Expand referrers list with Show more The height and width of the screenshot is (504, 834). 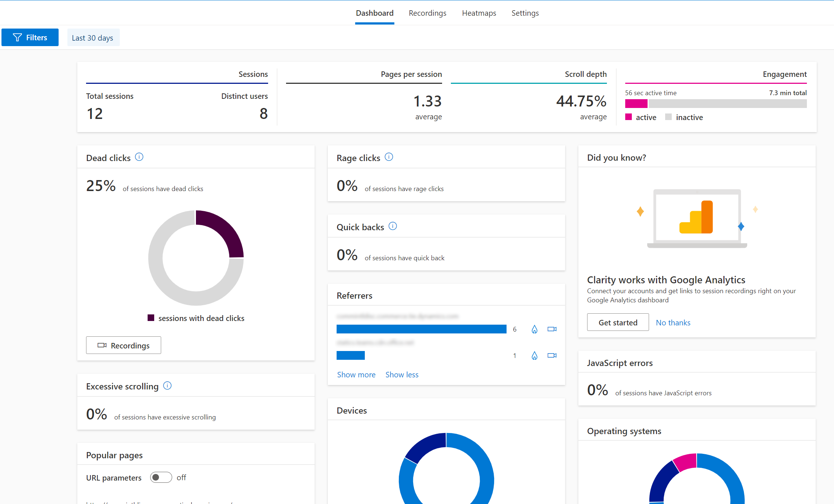(x=356, y=374)
